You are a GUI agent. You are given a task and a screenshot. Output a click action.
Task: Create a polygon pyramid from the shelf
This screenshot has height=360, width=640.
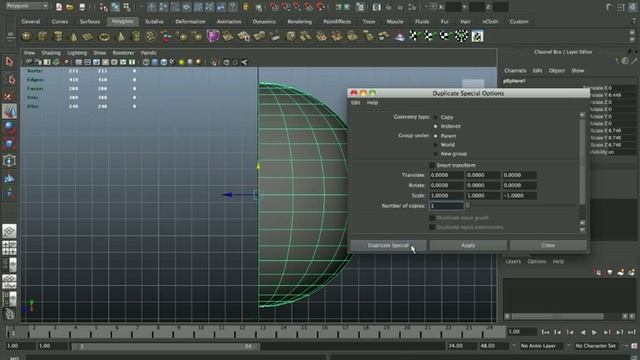pos(120,36)
